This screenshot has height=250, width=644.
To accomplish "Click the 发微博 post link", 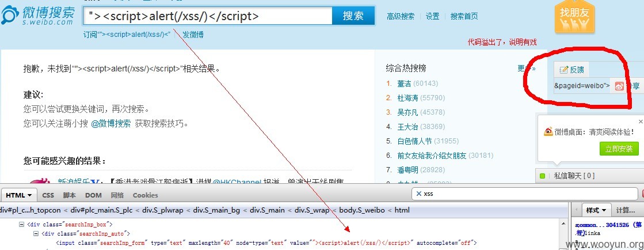I will tap(193, 35).
